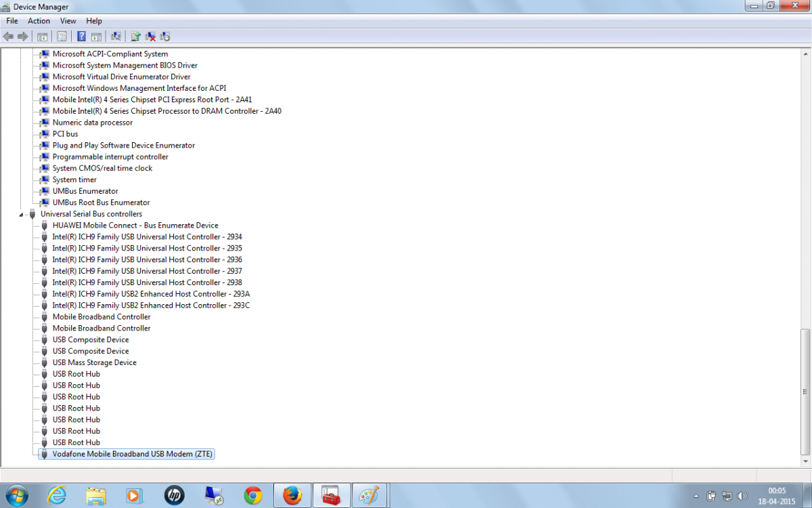Select Intel ICH9 USB2 Enhanced Host Controller - 293C

pyautogui.click(x=151, y=305)
